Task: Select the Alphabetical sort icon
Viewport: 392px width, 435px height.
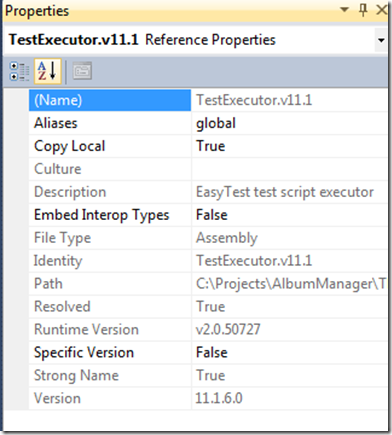Action: click(x=47, y=71)
